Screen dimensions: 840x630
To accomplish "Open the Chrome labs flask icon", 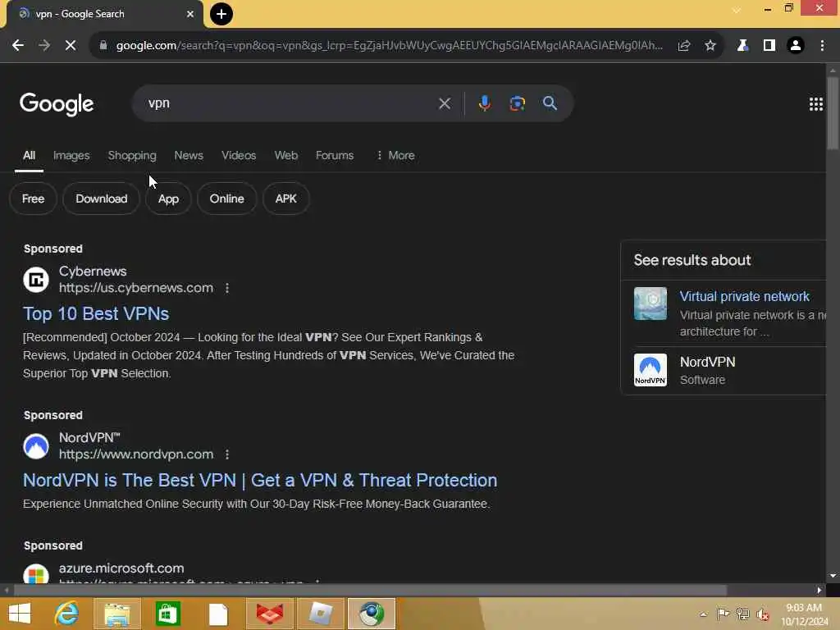I will (x=742, y=46).
